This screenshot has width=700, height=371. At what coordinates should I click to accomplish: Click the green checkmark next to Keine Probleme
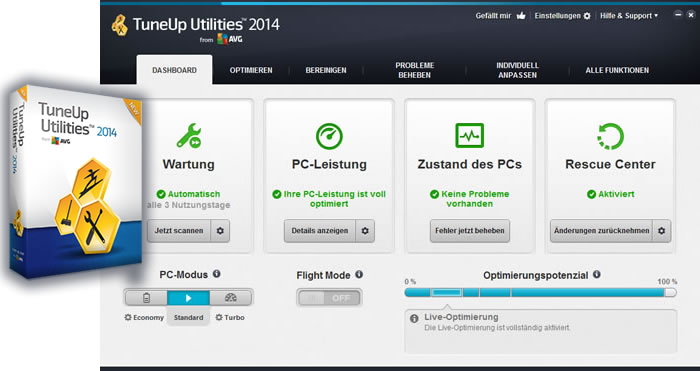(x=434, y=194)
